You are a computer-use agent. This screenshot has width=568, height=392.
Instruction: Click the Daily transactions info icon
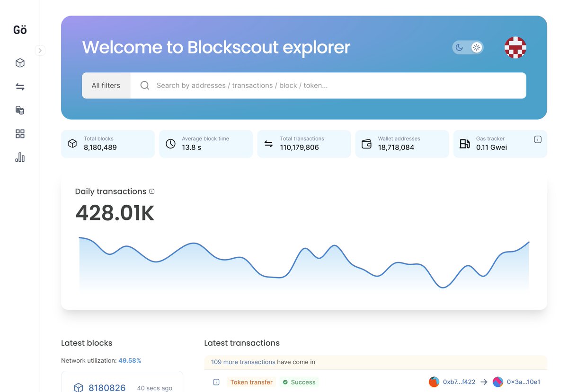click(x=151, y=191)
